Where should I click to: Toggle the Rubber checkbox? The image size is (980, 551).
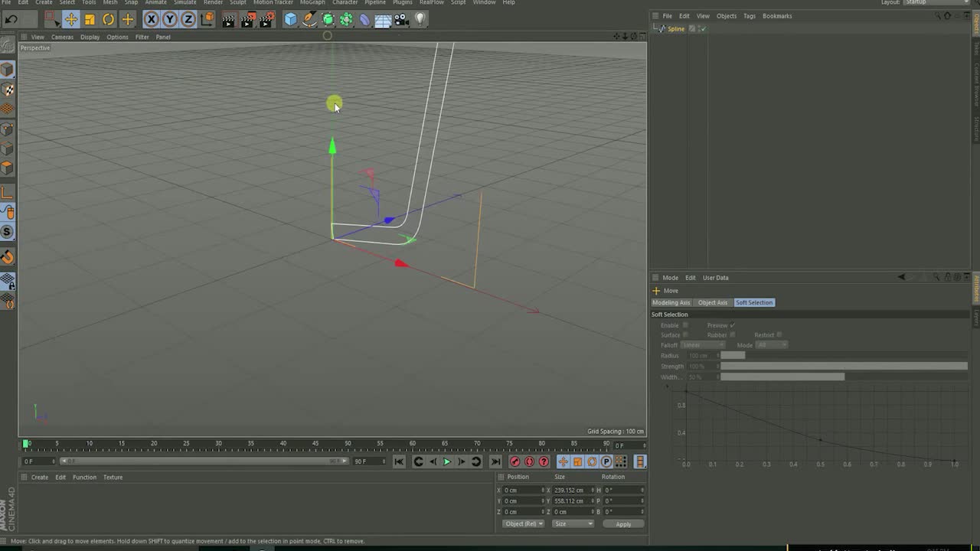733,334
